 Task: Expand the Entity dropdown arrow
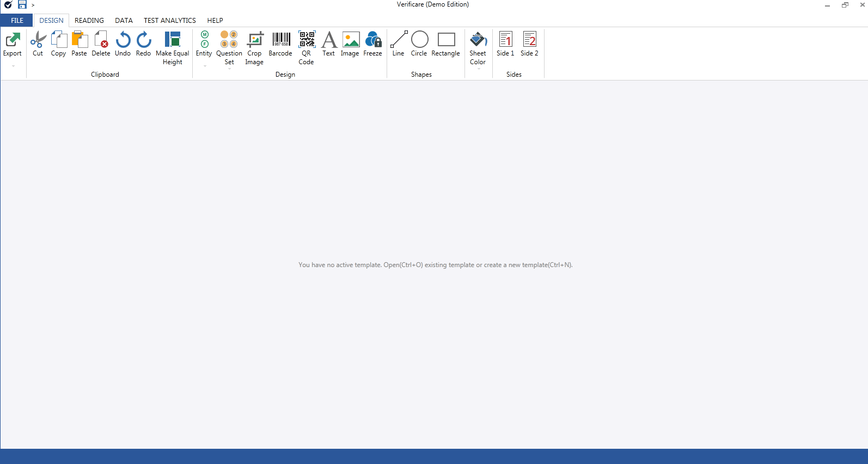coord(205,66)
